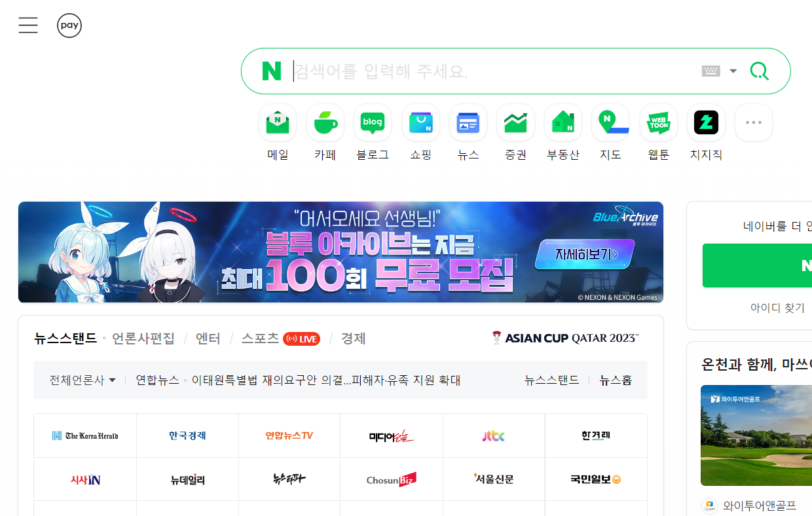Open the 지도 (Map) shortcut icon
The image size is (812, 516).
(x=610, y=122)
